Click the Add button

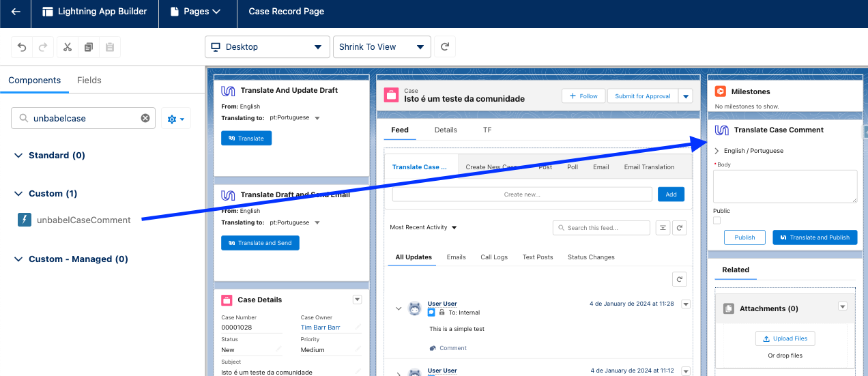(671, 194)
